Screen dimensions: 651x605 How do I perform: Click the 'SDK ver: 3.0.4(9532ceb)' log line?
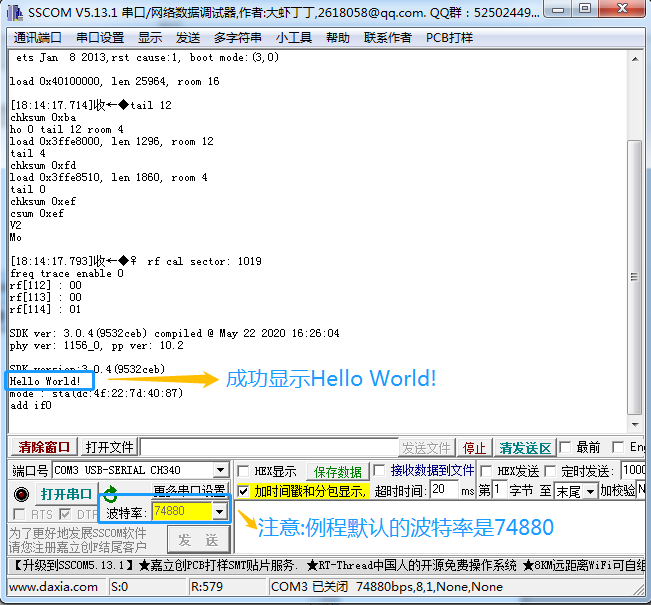click(174, 333)
